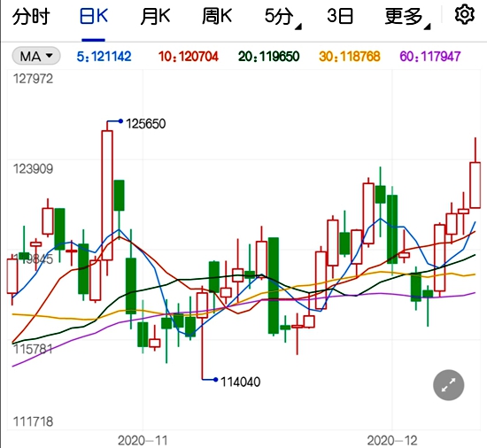Switch to 月K monthly chart tab
487x448 pixels.
click(155, 16)
